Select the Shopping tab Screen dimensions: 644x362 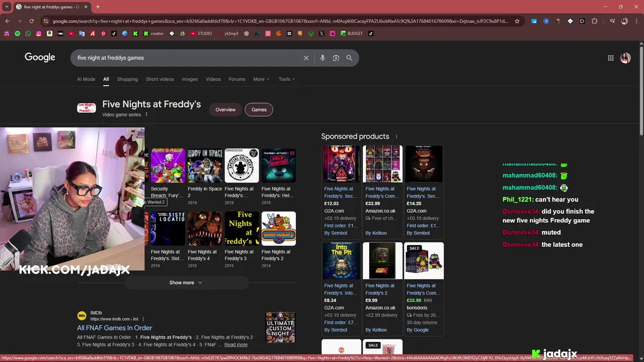(127, 79)
